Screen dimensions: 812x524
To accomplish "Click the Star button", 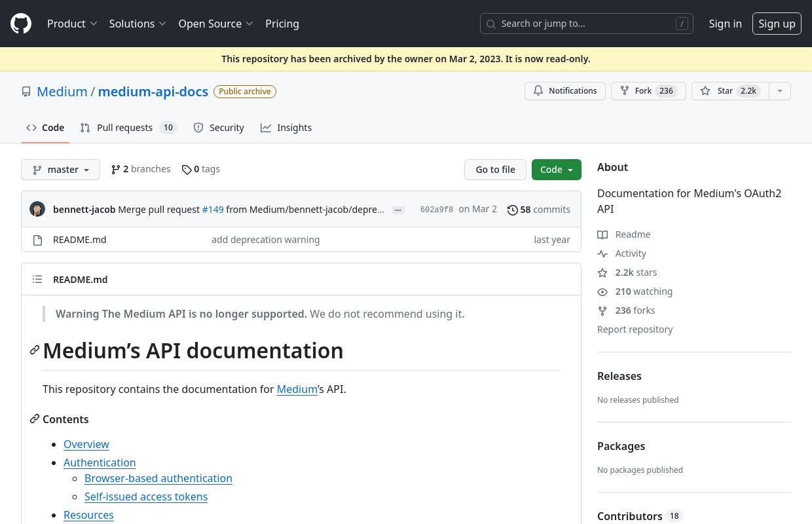I will tap(730, 91).
